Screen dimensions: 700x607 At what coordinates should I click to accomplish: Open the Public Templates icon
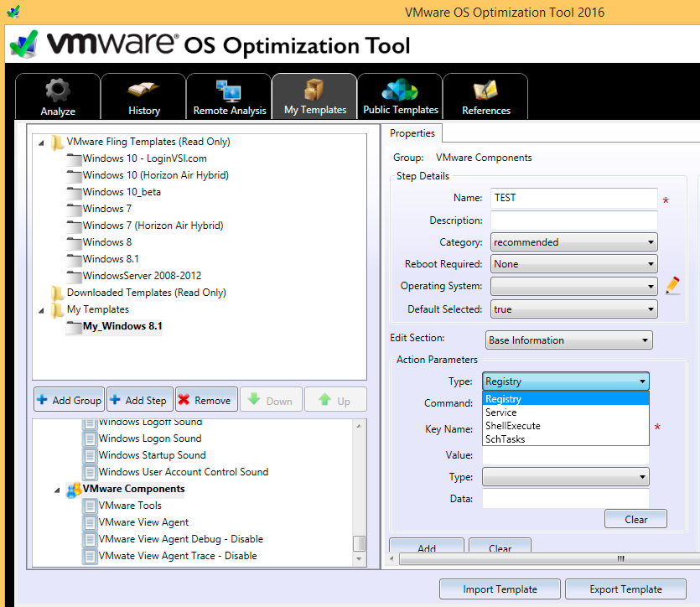click(400, 90)
